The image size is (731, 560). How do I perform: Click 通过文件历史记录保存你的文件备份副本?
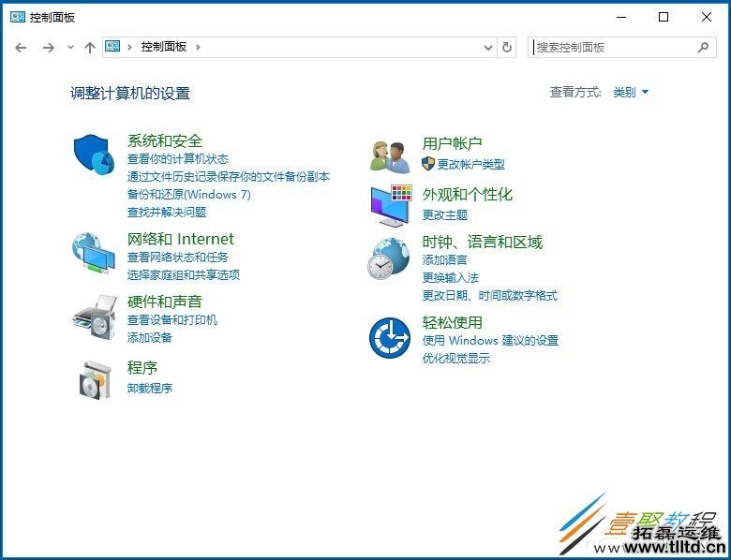coord(229,177)
